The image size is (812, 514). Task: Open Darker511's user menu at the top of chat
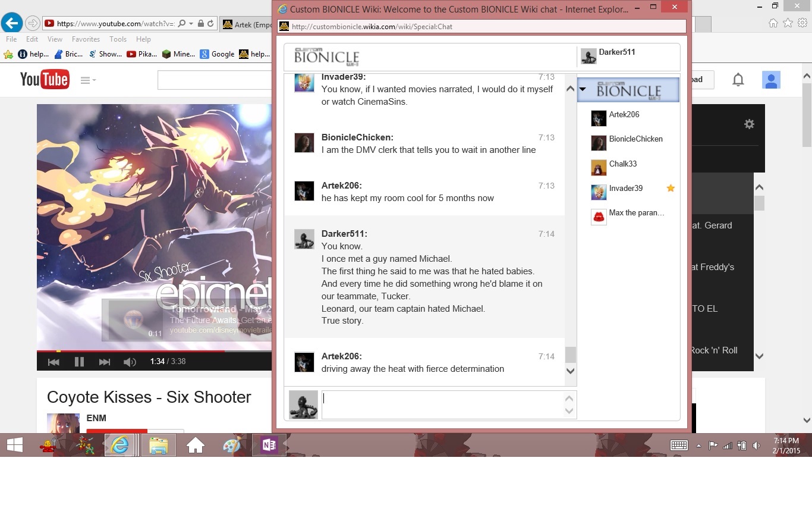(x=609, y=56)
